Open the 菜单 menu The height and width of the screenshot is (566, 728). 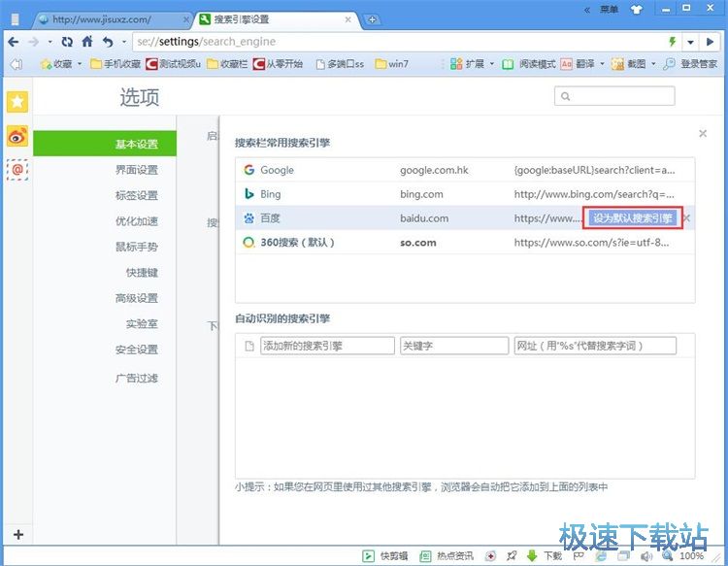tap(609, 10)
